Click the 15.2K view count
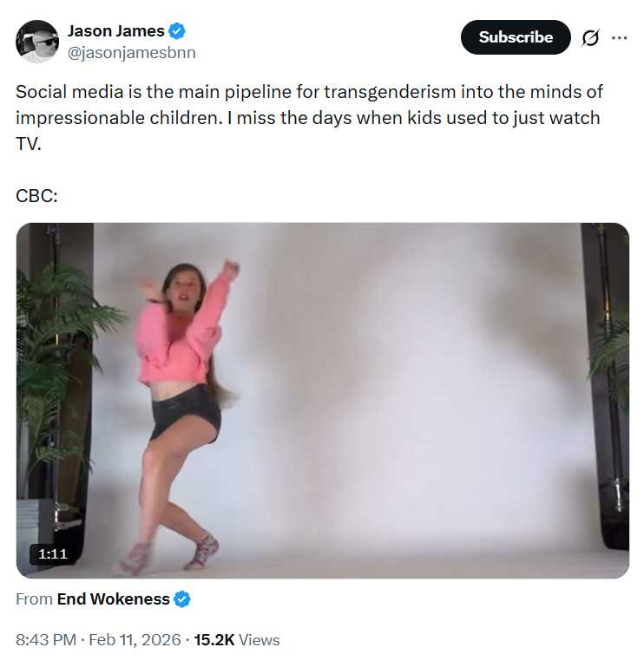644x667 pixels. click(x=214, y=640)
